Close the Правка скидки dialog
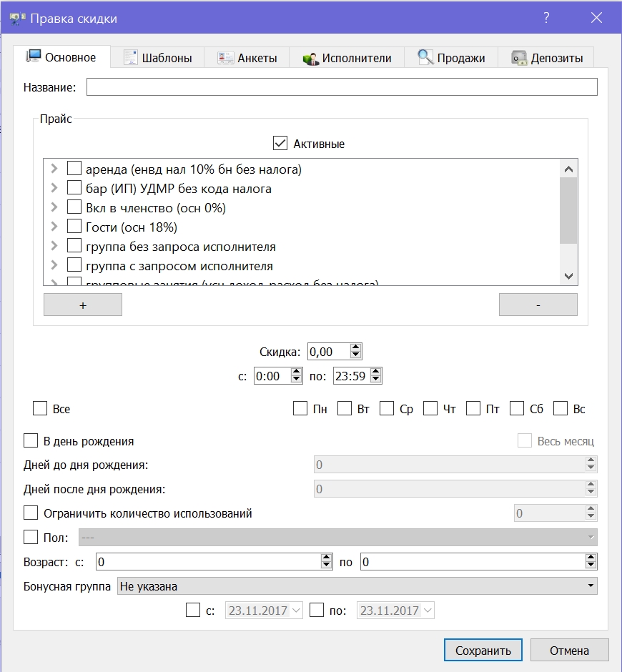Image resolution: width=622 pixels, height=672 pixels. [596, 18]
